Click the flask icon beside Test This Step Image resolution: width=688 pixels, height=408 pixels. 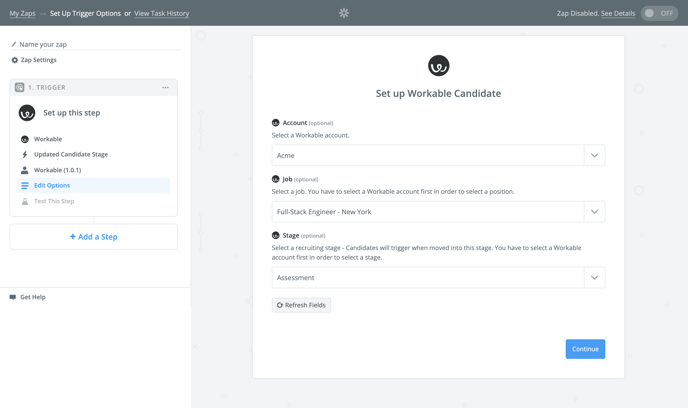tap(25, 201)
